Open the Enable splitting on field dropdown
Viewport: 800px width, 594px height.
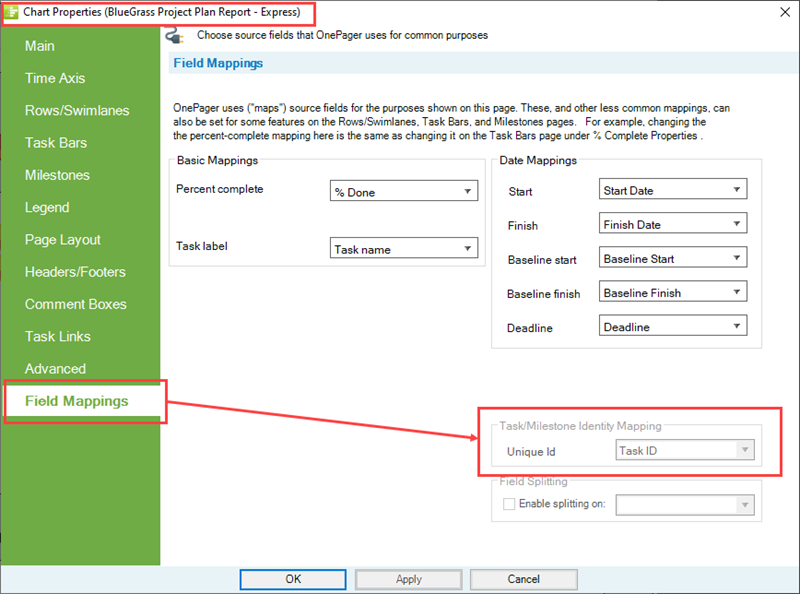tap(685, 505)
